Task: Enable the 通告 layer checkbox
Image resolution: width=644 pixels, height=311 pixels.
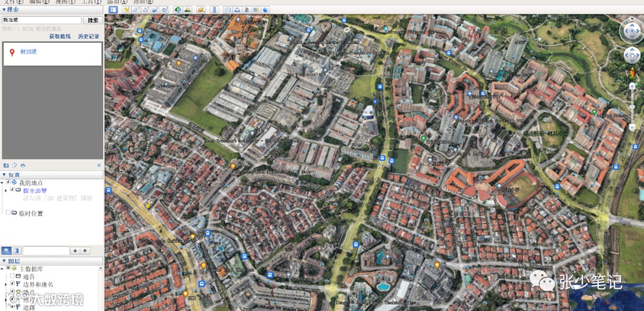Action: tap(13, 276)
